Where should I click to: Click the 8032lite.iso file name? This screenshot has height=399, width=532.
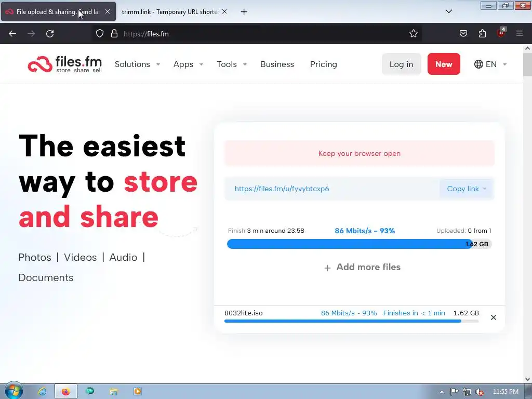tap(243, 313)
